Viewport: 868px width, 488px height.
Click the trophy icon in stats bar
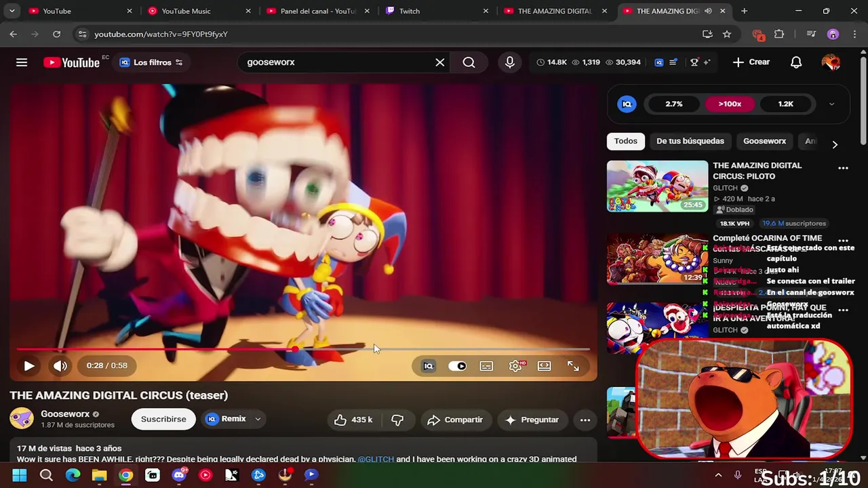pos(694,62)
